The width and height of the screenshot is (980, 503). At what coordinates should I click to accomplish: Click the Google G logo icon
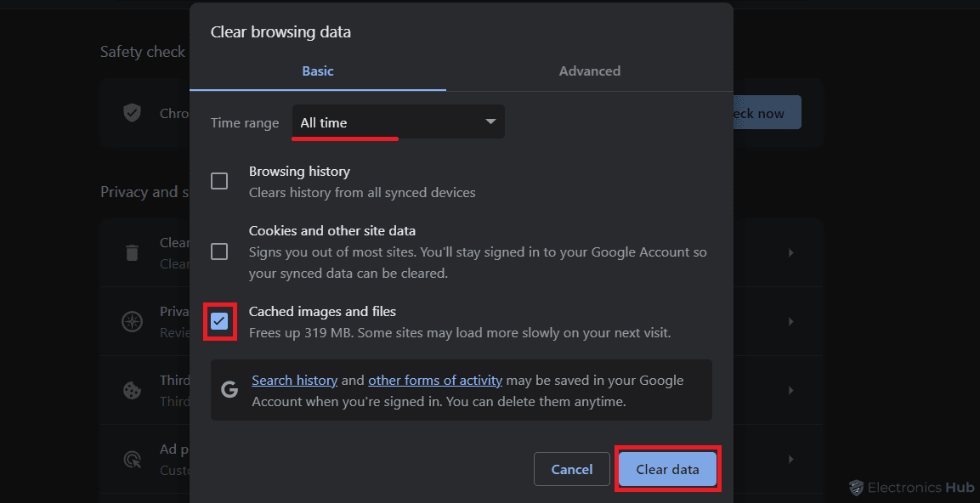pyautogui.click(x=229, y=389)
